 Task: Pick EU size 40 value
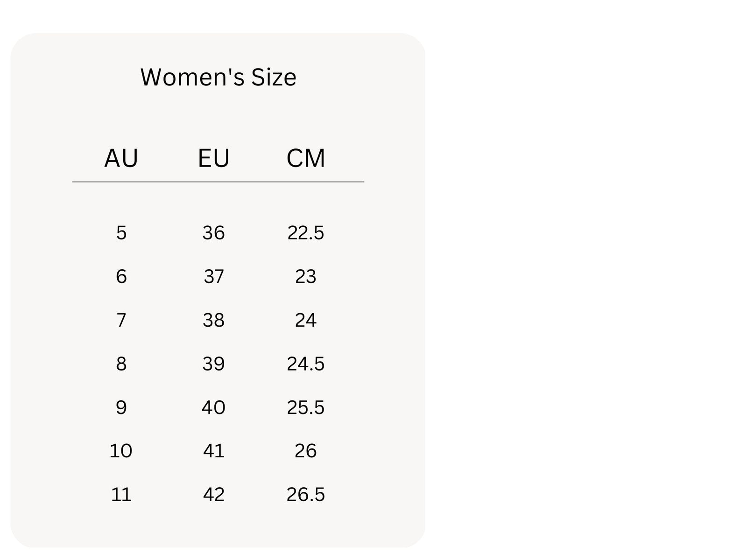213,407
